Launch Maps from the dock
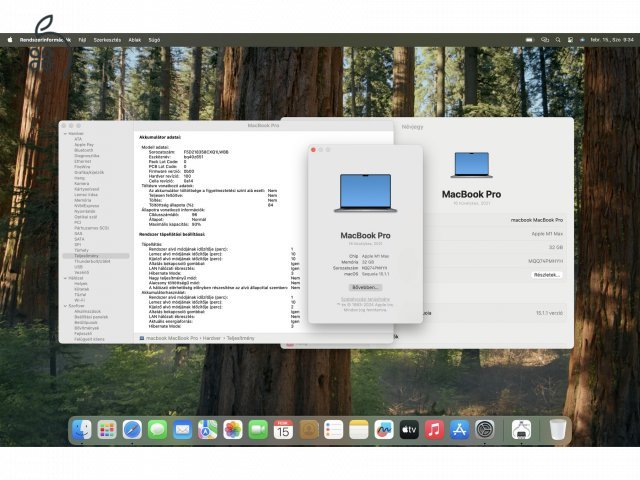The width and height of the screenshot is (640, 480). [208, 430]
